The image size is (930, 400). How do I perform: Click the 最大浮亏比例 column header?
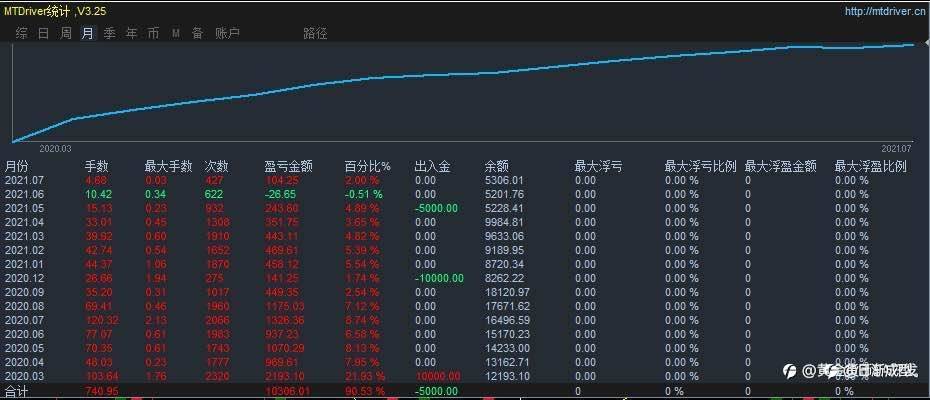[x=700, y=166]
